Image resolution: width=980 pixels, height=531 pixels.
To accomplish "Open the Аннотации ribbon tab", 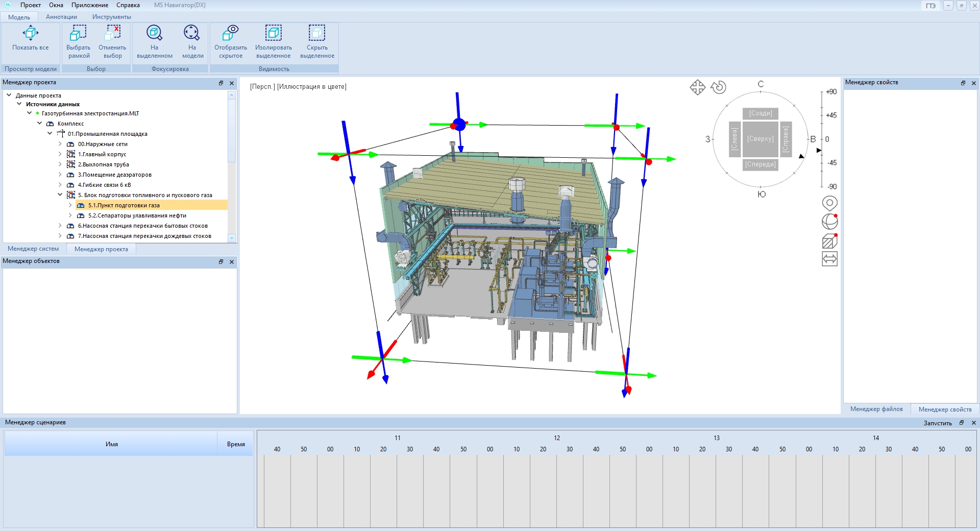I will click(x=61, y=17).
